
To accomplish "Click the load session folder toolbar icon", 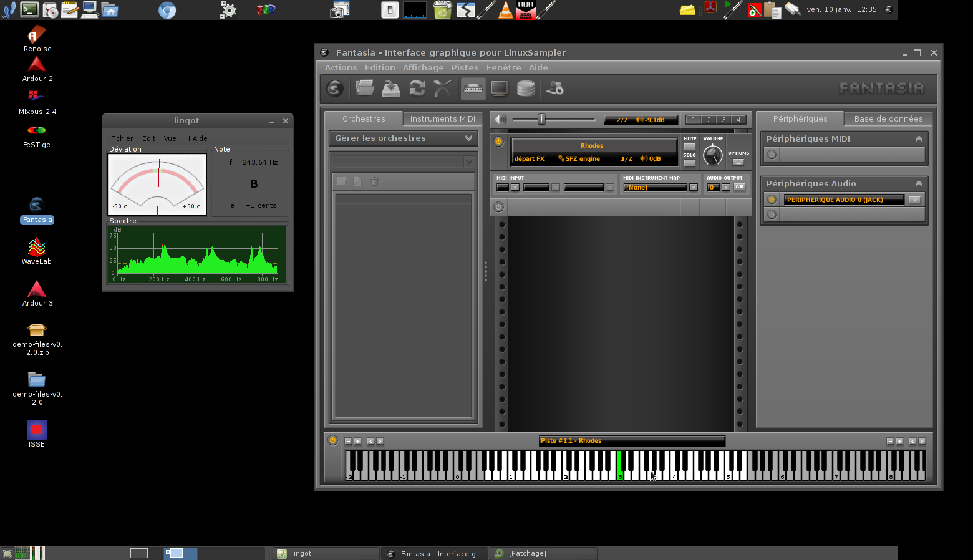I will pos(365,89).
